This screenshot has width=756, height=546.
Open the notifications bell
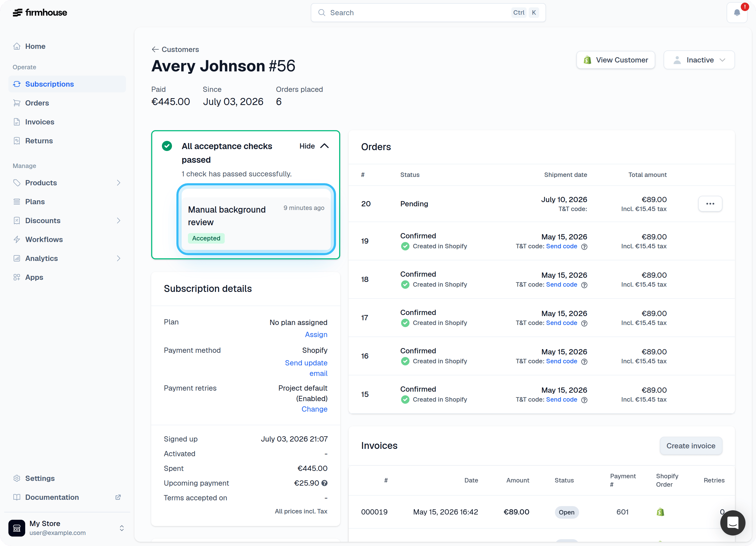[737, 13]
